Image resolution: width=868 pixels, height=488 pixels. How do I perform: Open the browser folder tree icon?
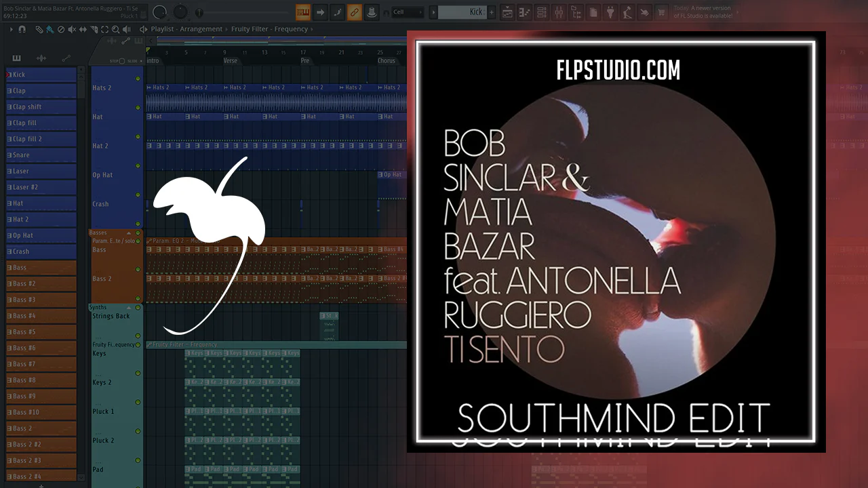576,12
